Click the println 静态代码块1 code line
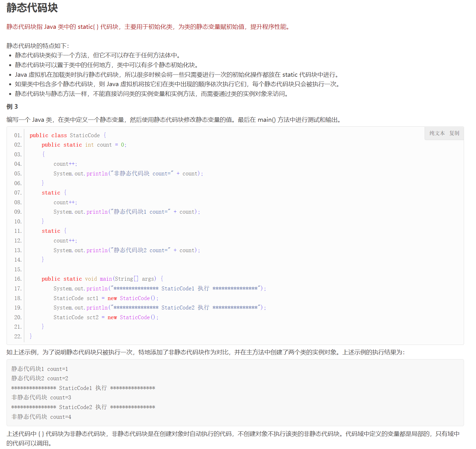The width and height of the screenshot is (476, 449). coord(127,212)
